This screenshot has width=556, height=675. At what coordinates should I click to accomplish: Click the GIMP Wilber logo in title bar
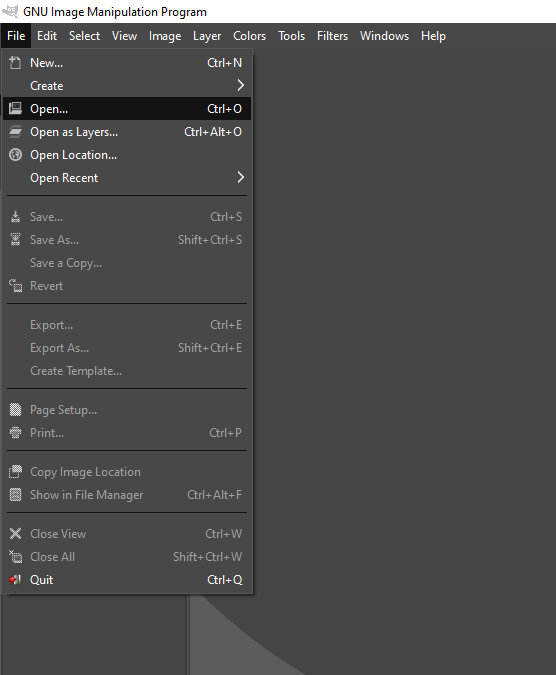coord(9,11)
